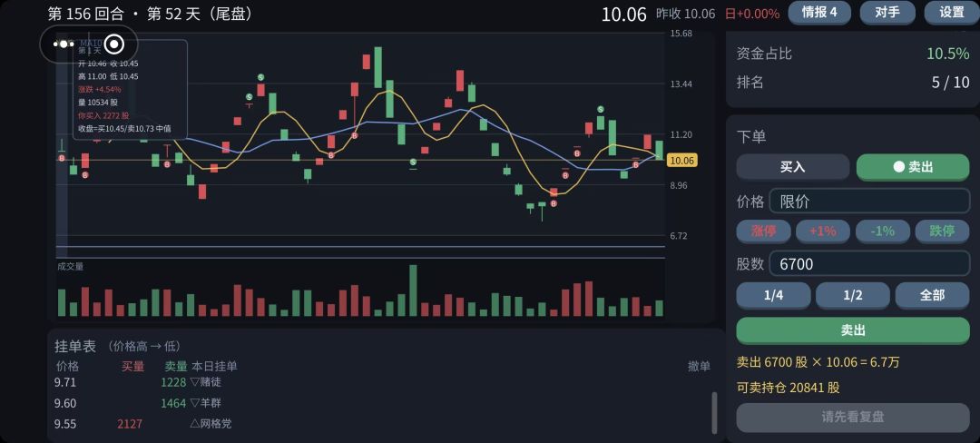
Task: Click sell volume 1464
Action: click(173, 403)
